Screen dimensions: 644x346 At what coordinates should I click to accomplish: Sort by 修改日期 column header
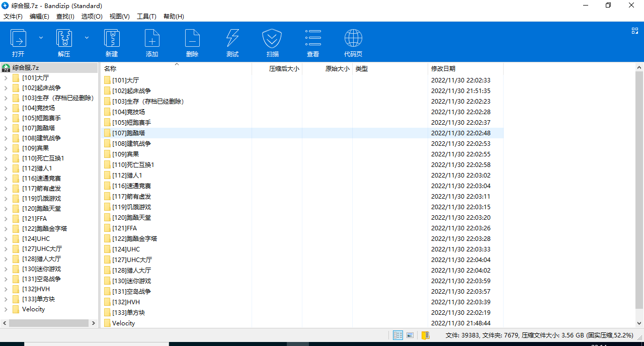click(443, 69)
